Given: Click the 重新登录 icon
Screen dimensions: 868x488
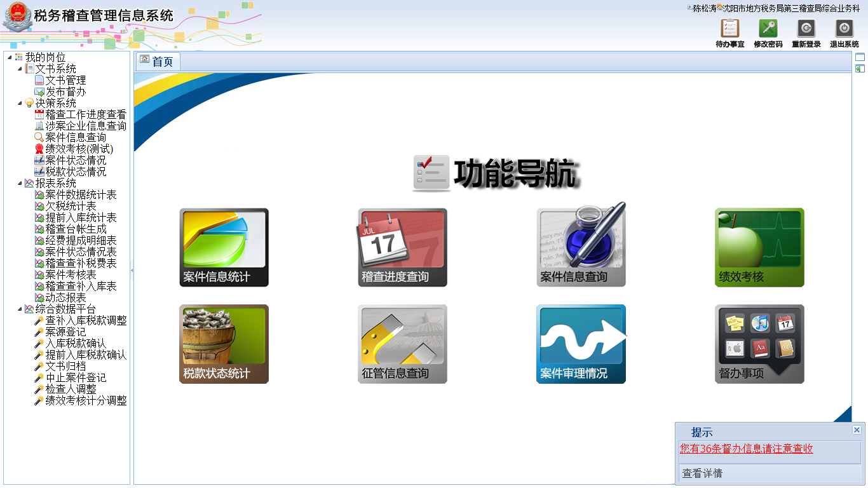Looking at the screenshot, I should click(806, 29).
